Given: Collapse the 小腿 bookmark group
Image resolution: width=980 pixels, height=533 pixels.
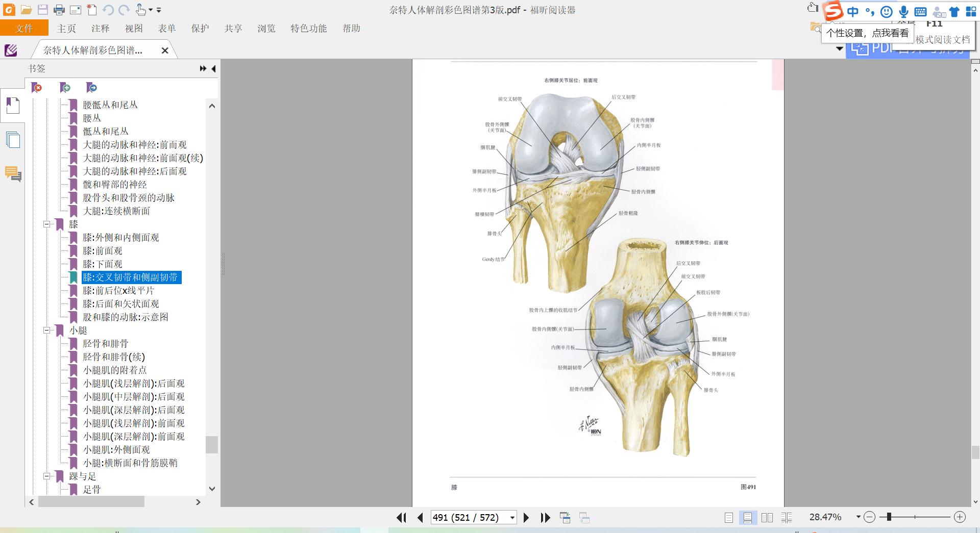Looking at the screenshot, I should pos(47,330).
